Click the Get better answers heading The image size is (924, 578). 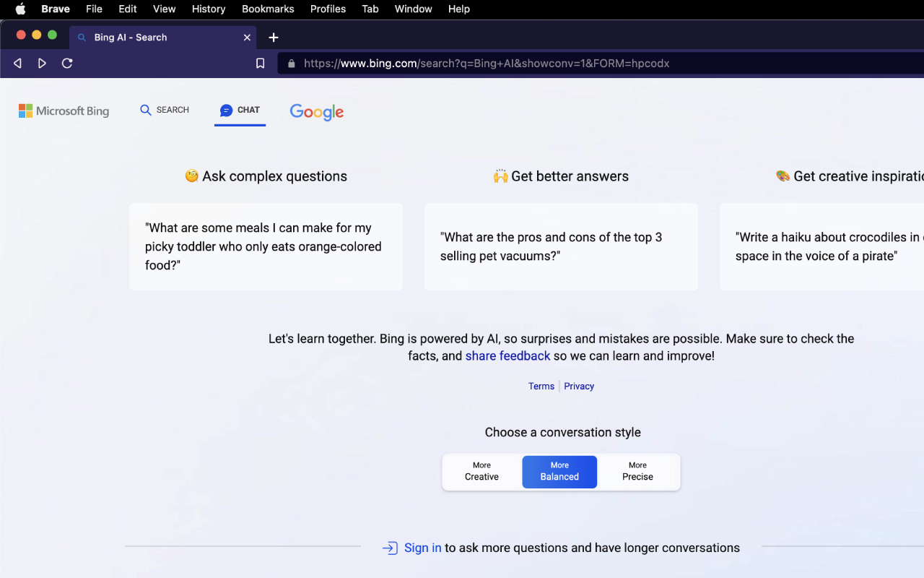coord(561,176)
